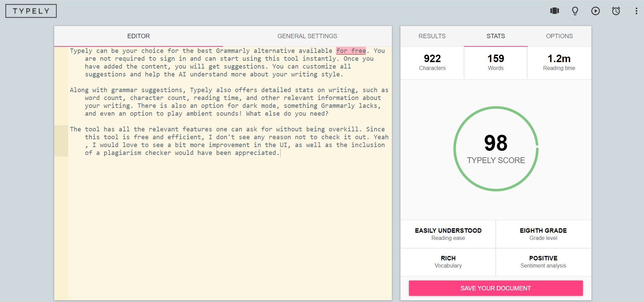Click the 922 Characters stat card
644x302 pixels.
pos(432,63)
